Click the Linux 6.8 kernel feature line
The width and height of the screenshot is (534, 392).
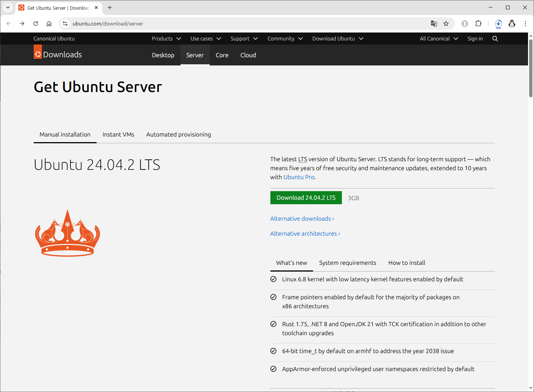pos(373,279)
